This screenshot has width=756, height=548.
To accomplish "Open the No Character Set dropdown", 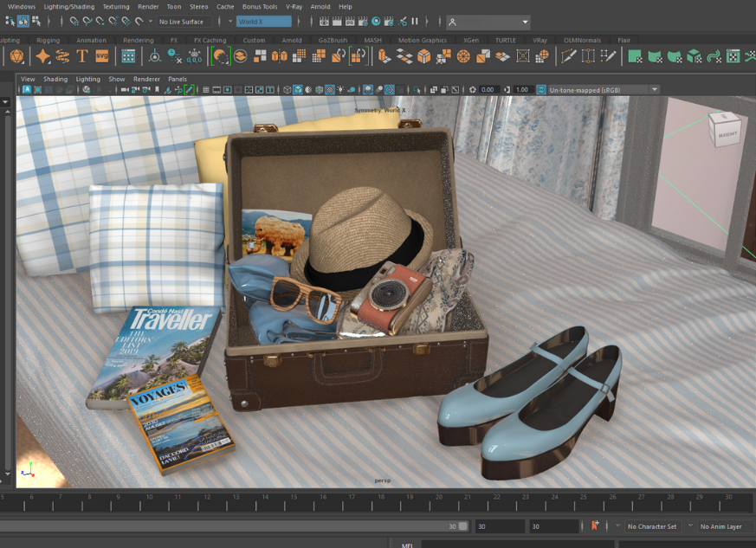I will [652, 526].
